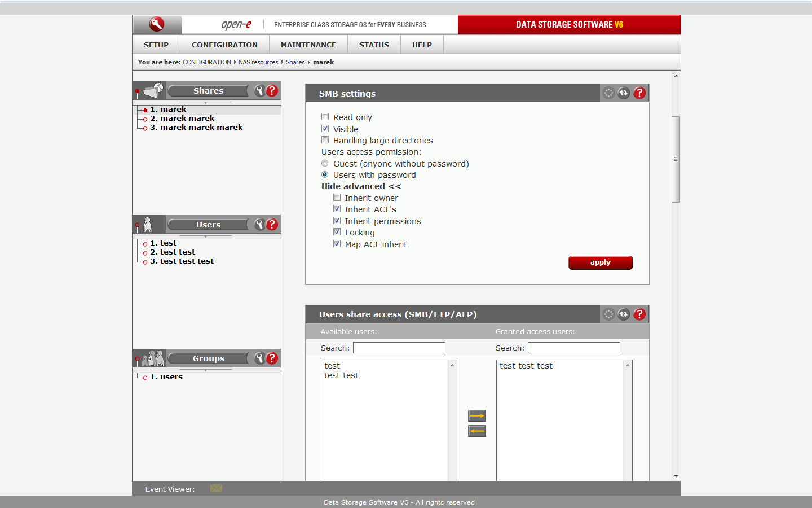Click the wrench icon in Shares panel
The width and height of the screenshot is (812, 508).
259,91
